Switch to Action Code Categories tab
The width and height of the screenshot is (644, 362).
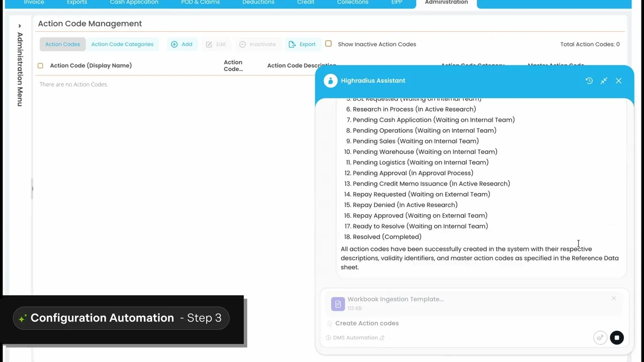tap(122, 44)
